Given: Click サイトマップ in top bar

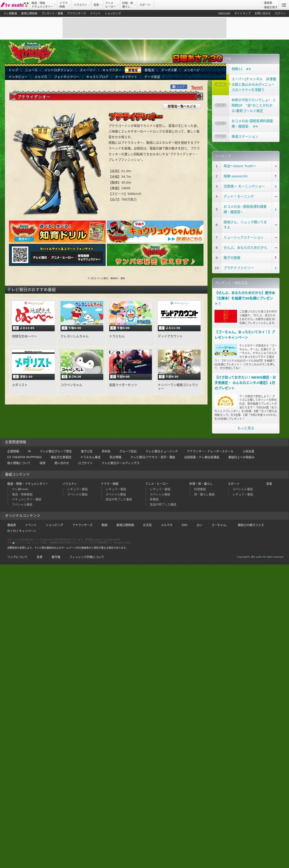Looking at the screenshot, I should (x=242, y=14).
